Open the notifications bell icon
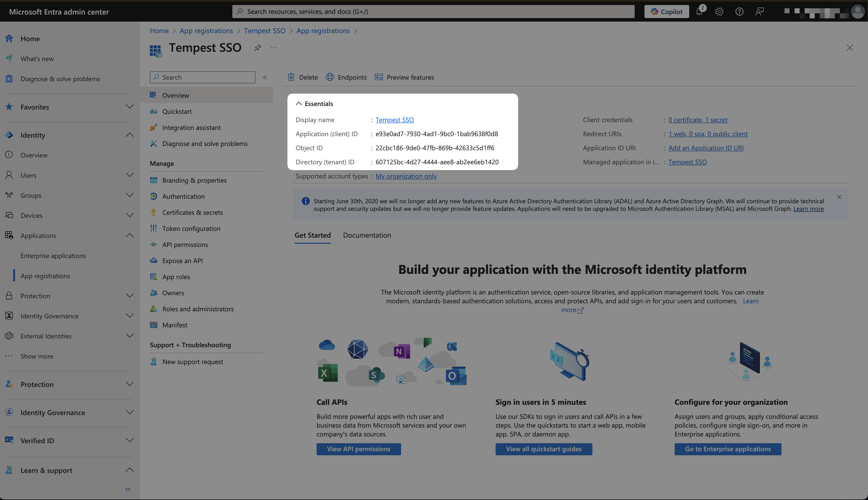 tap(699, 12)
